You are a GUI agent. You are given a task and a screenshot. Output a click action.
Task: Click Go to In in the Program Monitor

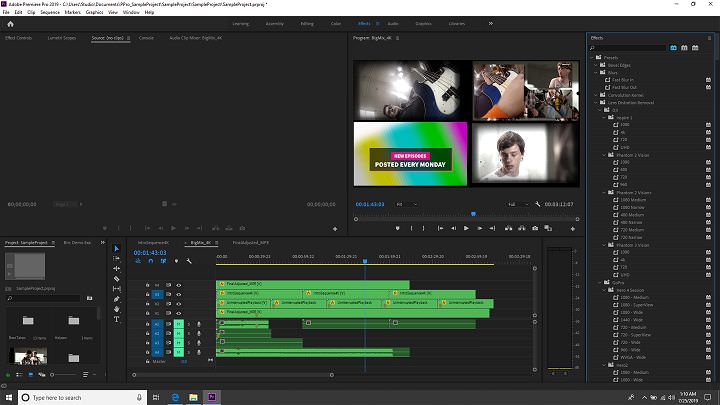click(440, 228)
